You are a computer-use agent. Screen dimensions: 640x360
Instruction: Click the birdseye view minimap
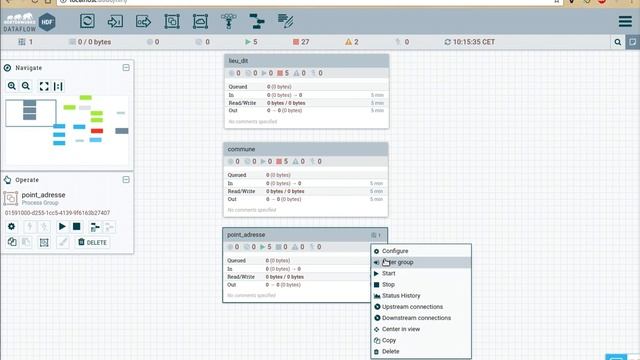point(67,131)
